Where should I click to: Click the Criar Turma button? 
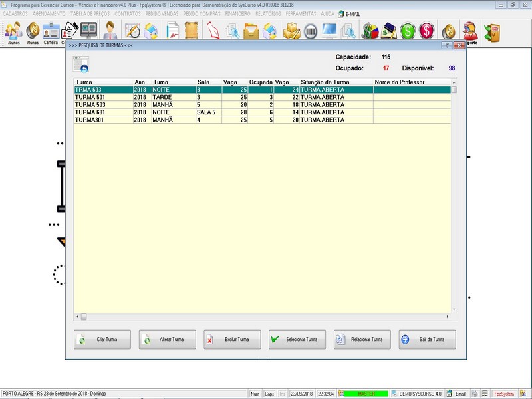pyautogui.click(x=102, y=339)
